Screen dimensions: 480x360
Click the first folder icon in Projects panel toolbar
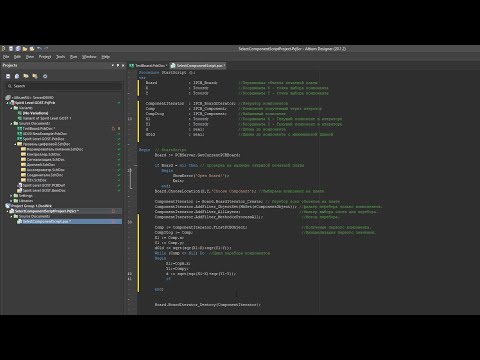pos(26,76)
